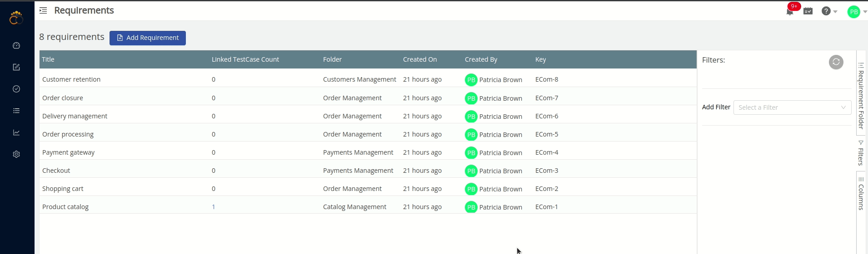Click the ECom-8 key cell
868x254 pixels.
pyautogui.click(x=547, y=79)
